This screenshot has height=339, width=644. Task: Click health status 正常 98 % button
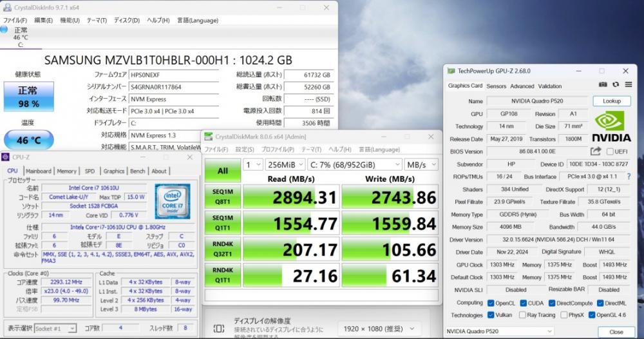29,97
